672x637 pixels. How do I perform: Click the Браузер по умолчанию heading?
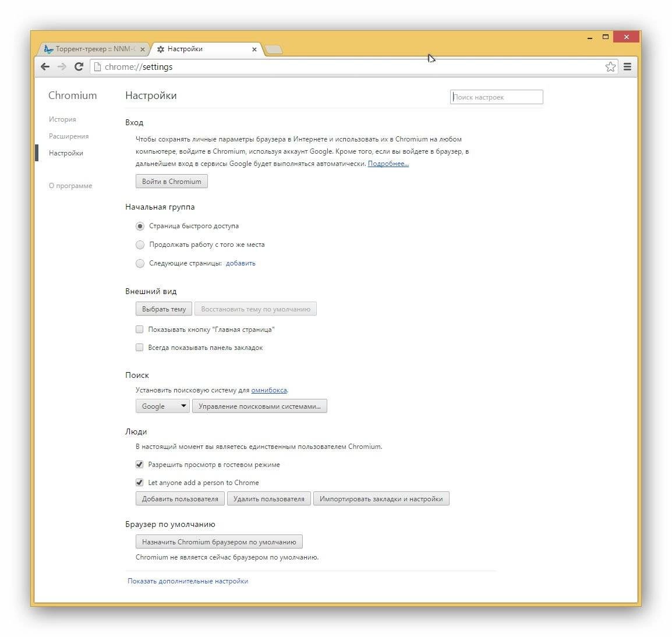tap(170, 524)
